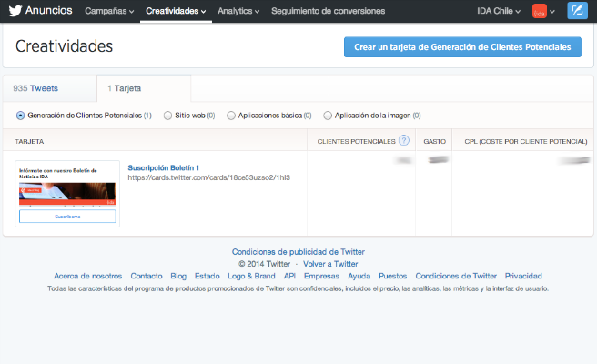Viewport: 597px width, 364px height.
Task: Open the Empresas footer link
Action: [x=321, y=276]
